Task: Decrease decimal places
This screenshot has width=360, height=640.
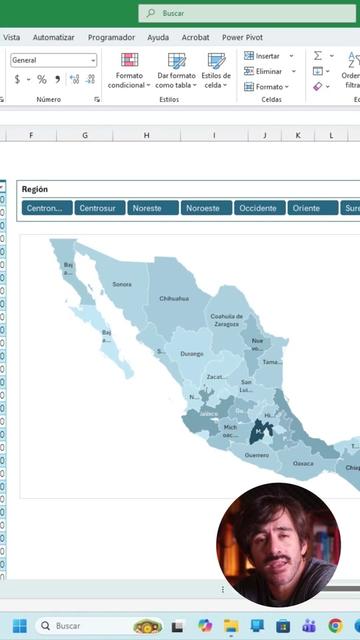Action: [x=90, y=79]
